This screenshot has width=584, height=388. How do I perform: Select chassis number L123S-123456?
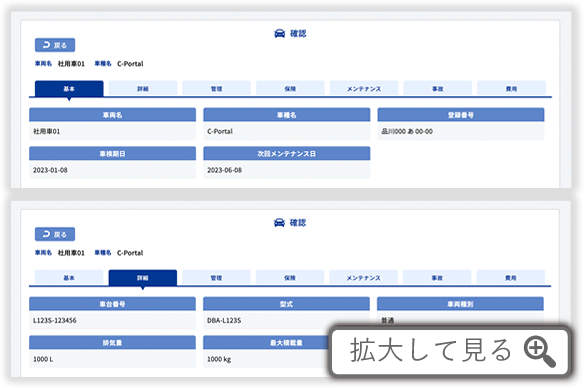pos(55,321)
